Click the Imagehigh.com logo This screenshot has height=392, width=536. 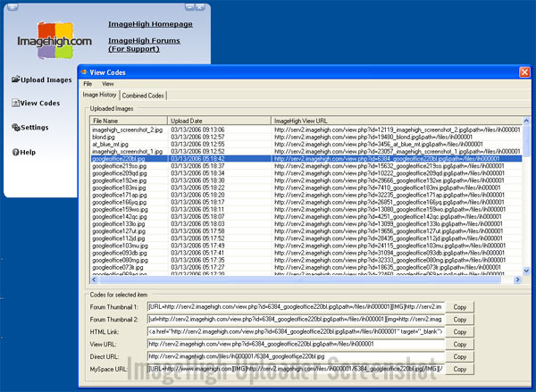[x=54, y=41]
